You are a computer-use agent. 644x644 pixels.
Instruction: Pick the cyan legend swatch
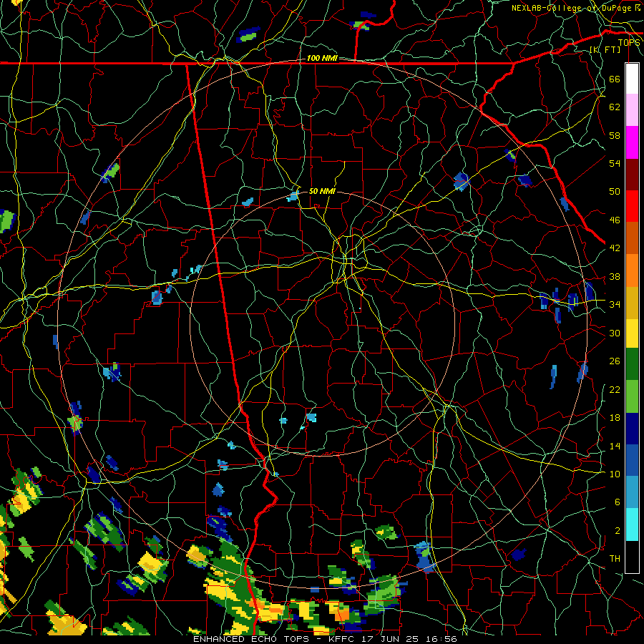[632, 525]
